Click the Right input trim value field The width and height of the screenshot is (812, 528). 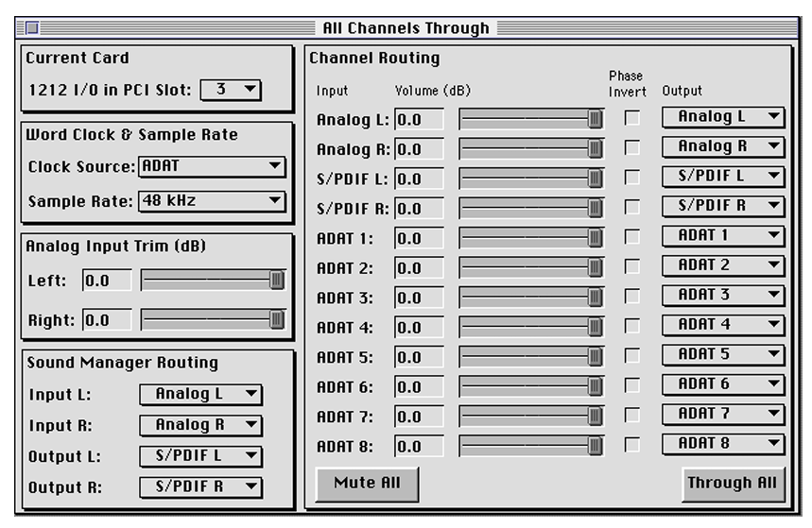(x=107, y=321)
